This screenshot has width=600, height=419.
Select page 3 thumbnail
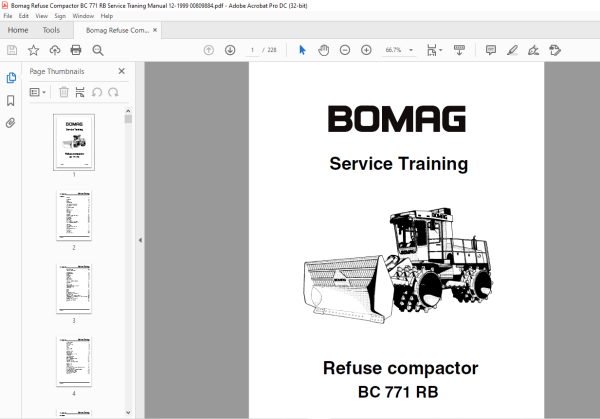(x=74, y=289)
